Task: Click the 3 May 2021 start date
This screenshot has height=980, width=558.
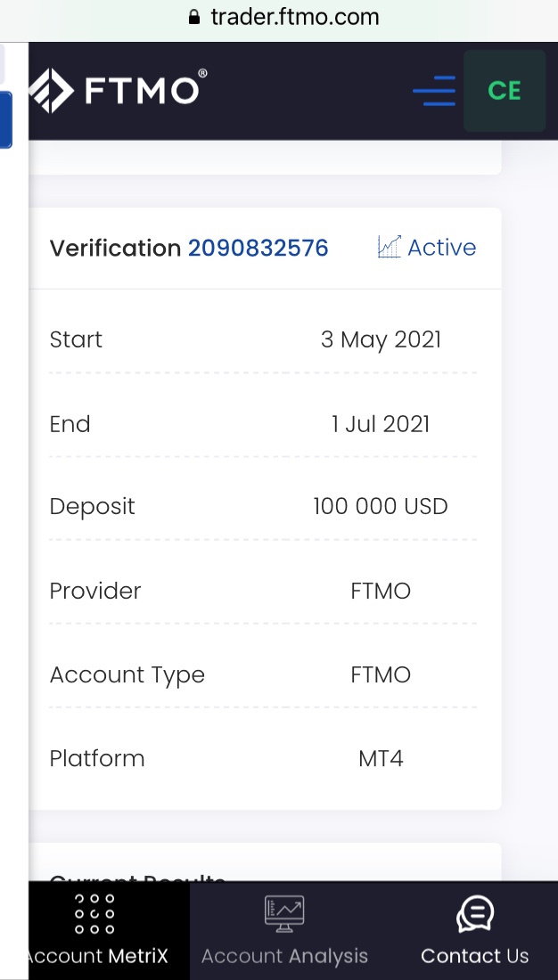Action: pyautogui.click(x=381, y=339)
